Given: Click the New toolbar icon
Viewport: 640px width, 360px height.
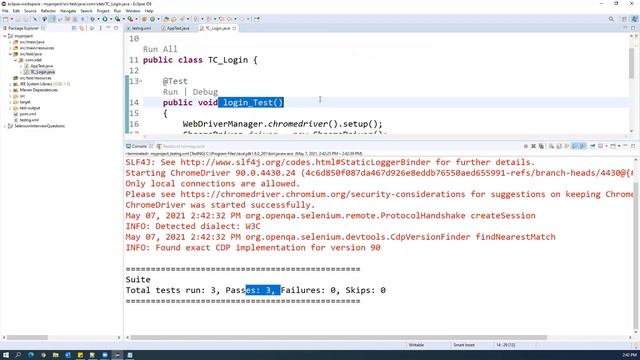Looking at the screenshot, I should pyautogui.click(x=6, y=19).
